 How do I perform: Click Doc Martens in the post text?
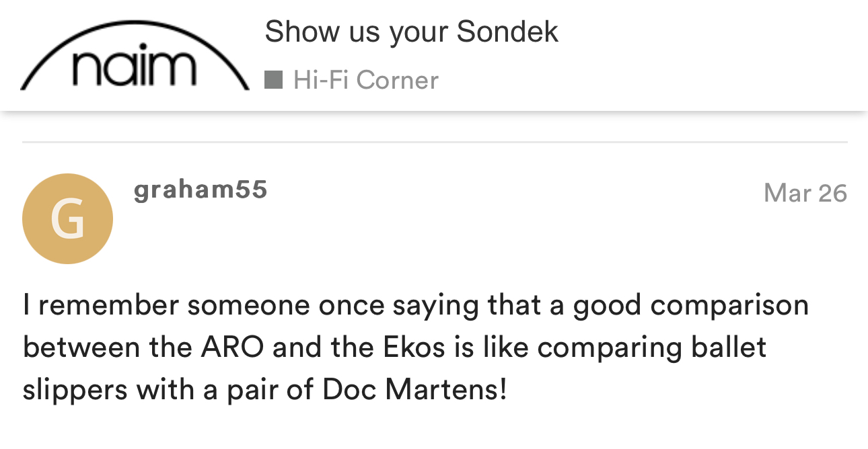pos(414,390)
